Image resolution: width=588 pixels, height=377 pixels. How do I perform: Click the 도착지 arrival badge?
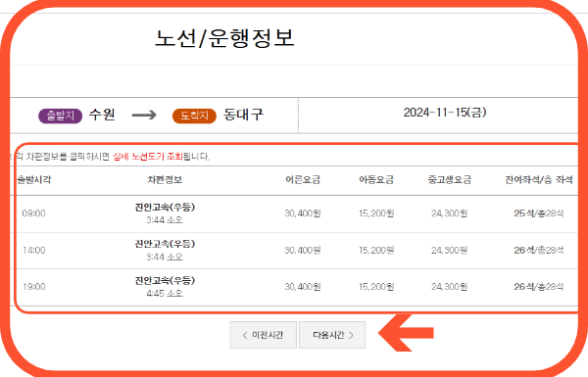tap(194, 116)
